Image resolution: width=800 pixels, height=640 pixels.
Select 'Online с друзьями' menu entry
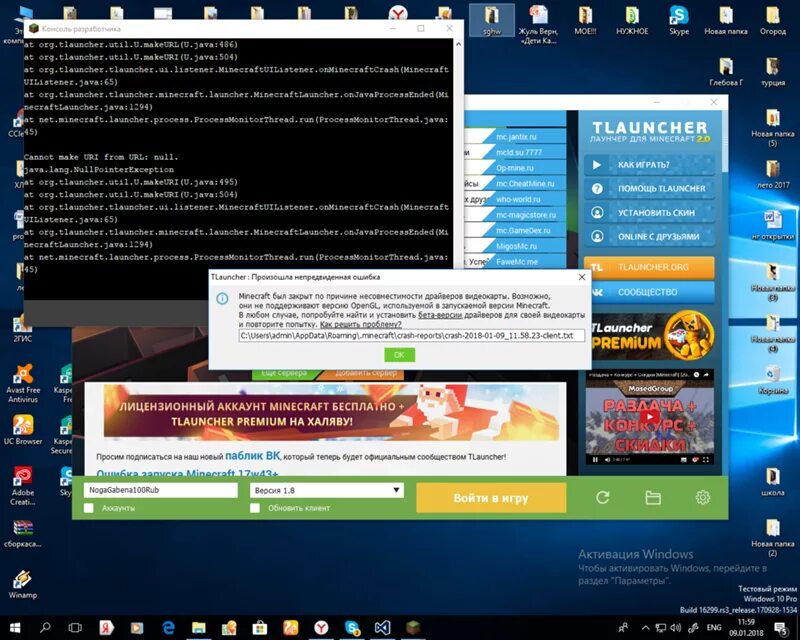point(649,236)
